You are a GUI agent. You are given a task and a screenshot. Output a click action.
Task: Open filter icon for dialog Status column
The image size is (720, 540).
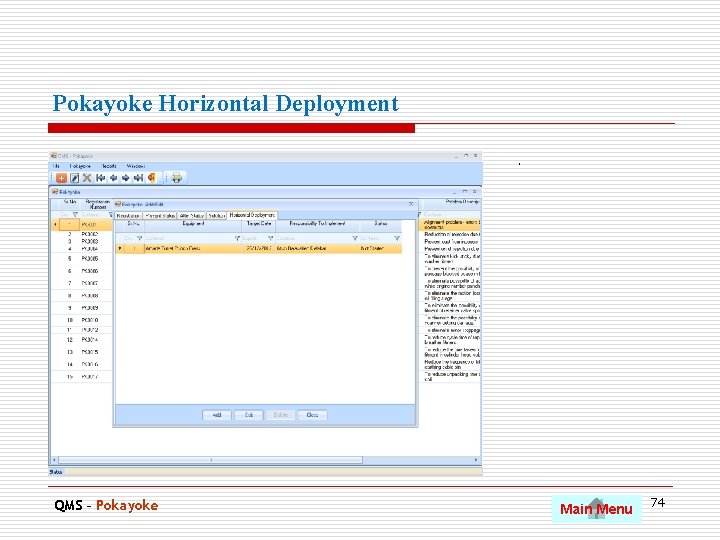(x=397, y=238)
